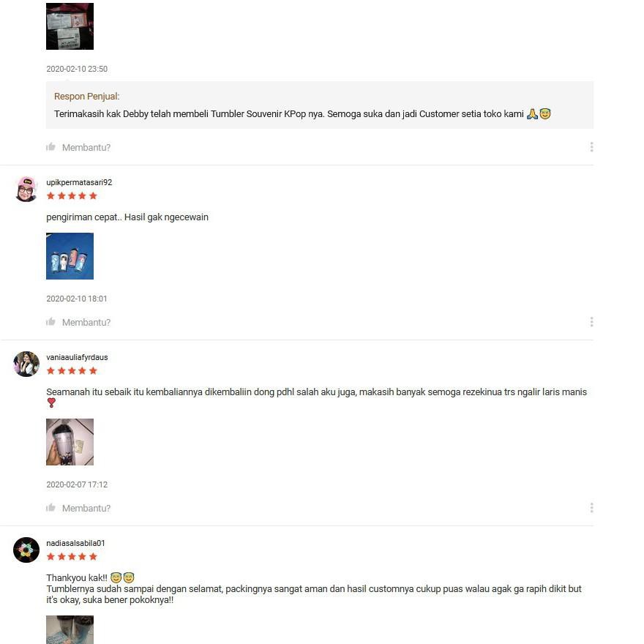Image resolution: width=644 pixels, height=644 pixels.
Task: Click the upikpermatasari92 username
Action: pos(79,182)
